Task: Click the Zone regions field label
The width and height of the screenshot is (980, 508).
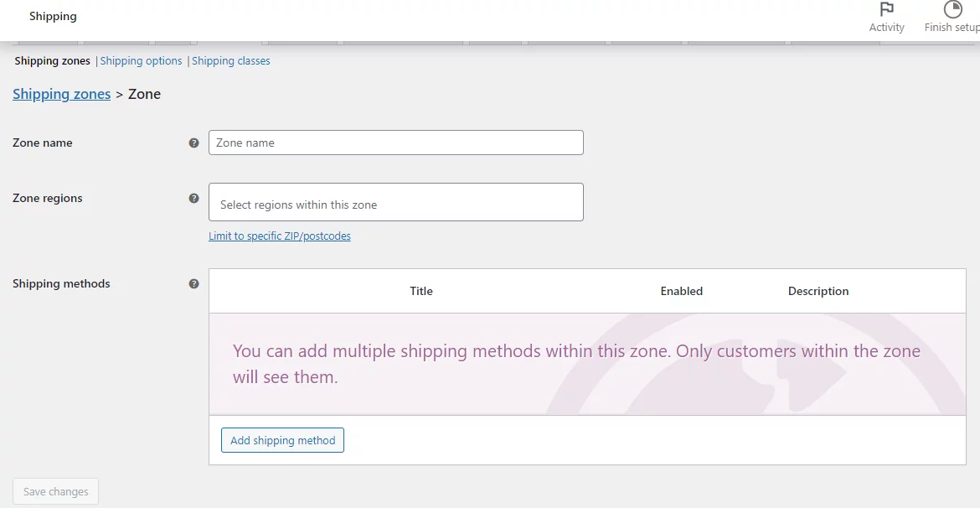Action: 48,199
